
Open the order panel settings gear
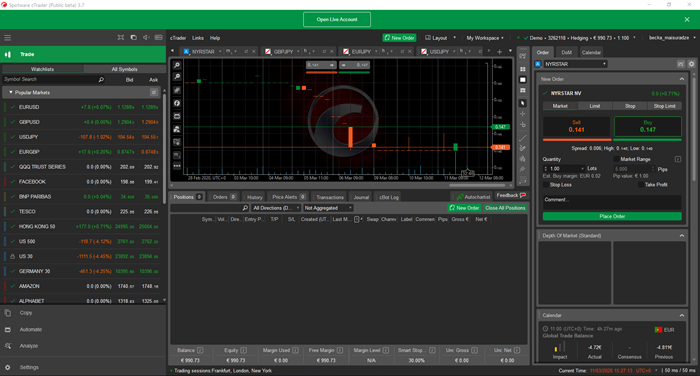point(692,64)
